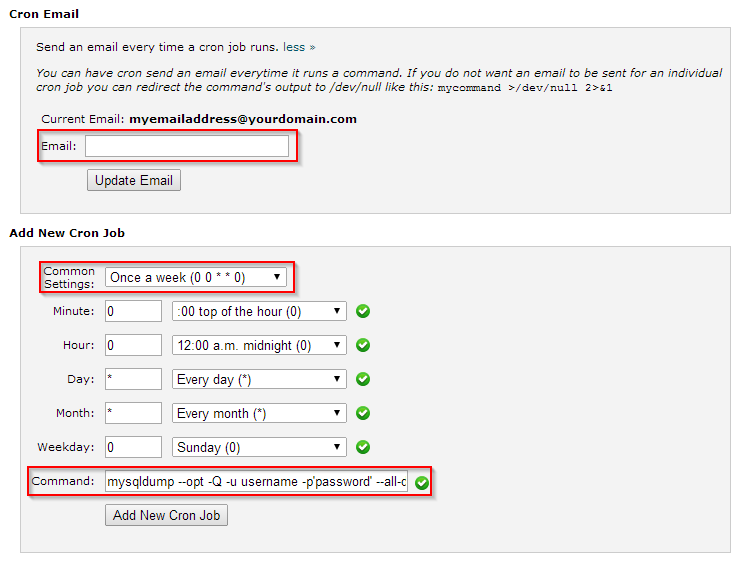
Task: Expand the '12:00 a.m. midnight' hour dropdown
Action: click(x=259, y=345)
